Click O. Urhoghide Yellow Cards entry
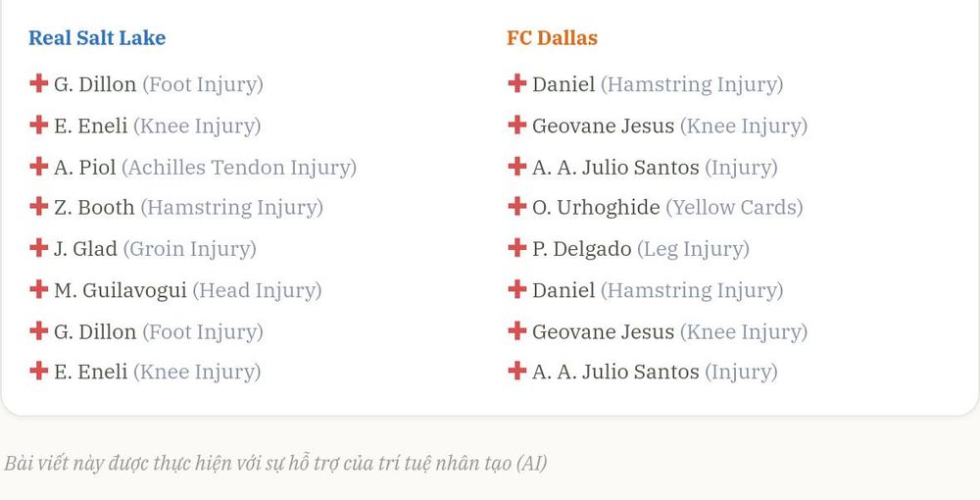 [x=655, y=208]
